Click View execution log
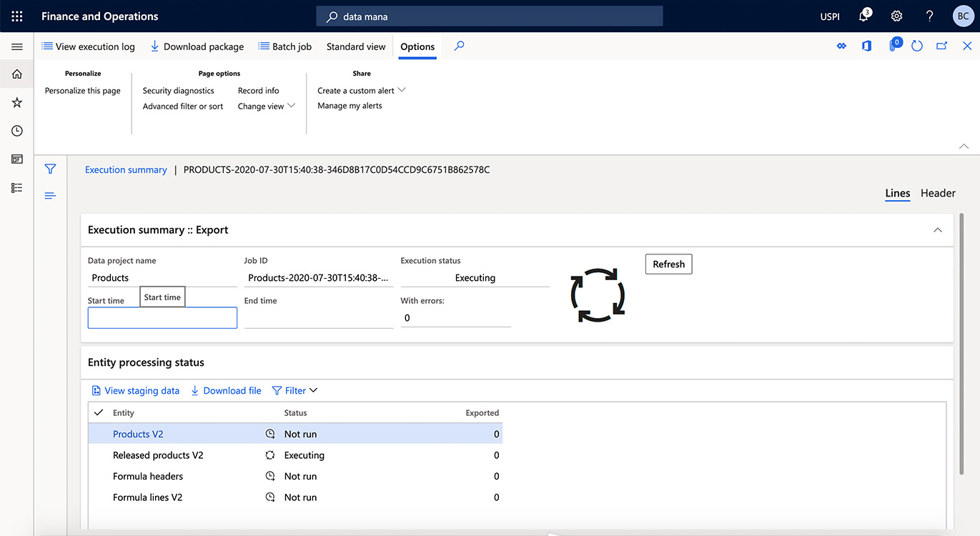The width and height of the screenshot is (980, 536). pos(88,46)
